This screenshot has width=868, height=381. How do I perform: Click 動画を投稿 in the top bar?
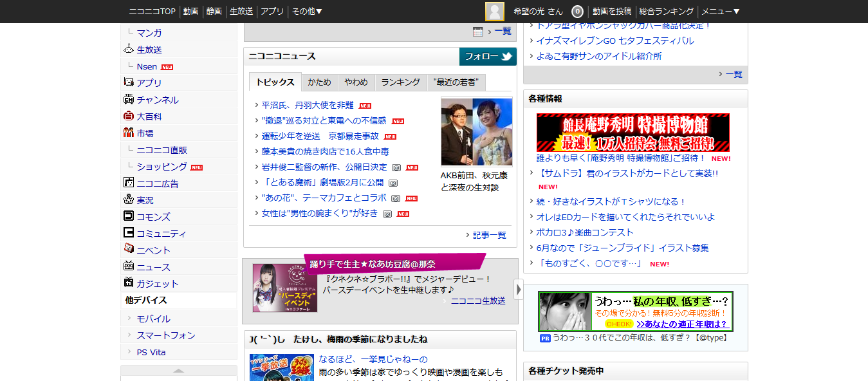click(x=612, y=11)
